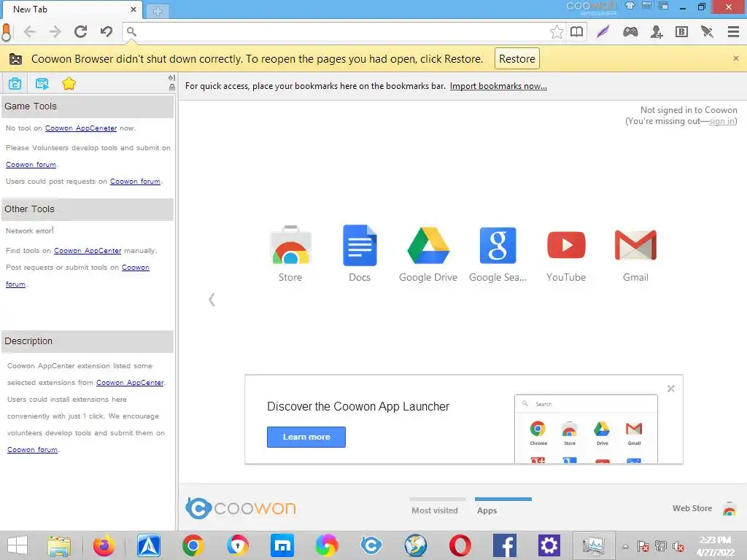
Task: Click the forward navigation arrow
Action: pos(55,32)
